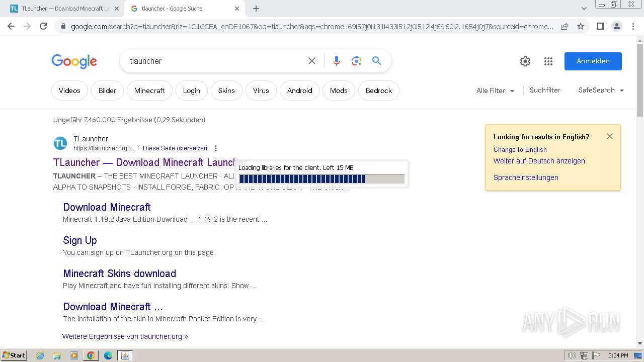Image resolution: width=644 pixels, height=362 pixels.
Task: Launch Internet Explorer from taskbar
Action: coord(40,355)
